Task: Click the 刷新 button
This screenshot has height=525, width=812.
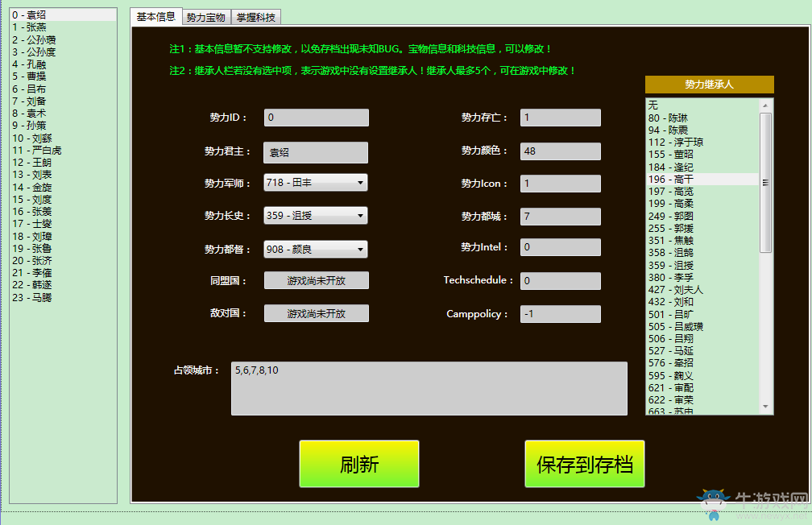Action: [359, 464]
